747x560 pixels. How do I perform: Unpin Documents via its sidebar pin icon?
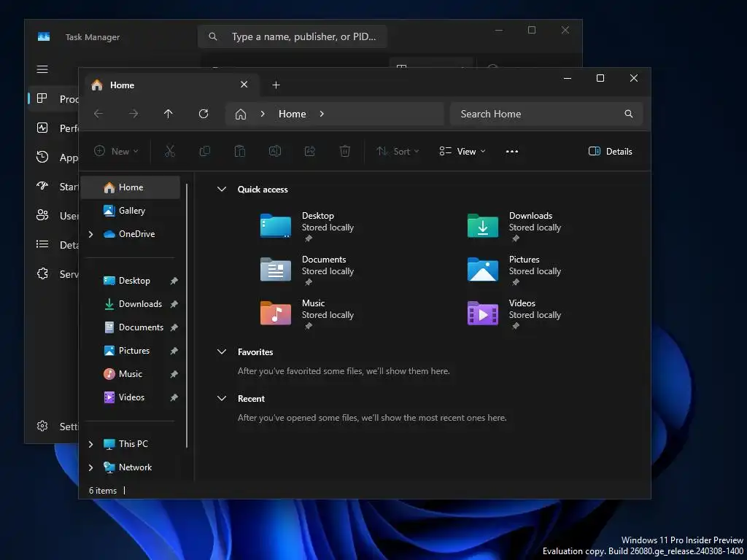[x=174, y=327]
